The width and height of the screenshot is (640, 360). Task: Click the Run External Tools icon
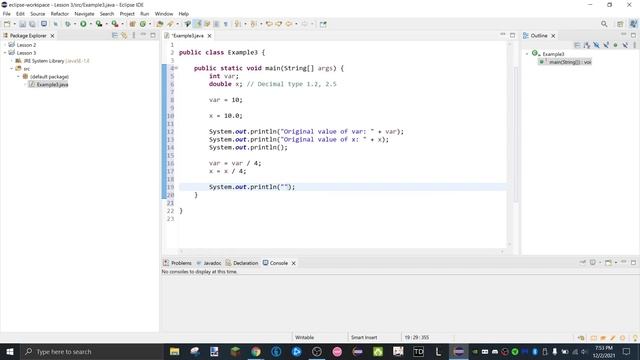(x=115, y=24)
